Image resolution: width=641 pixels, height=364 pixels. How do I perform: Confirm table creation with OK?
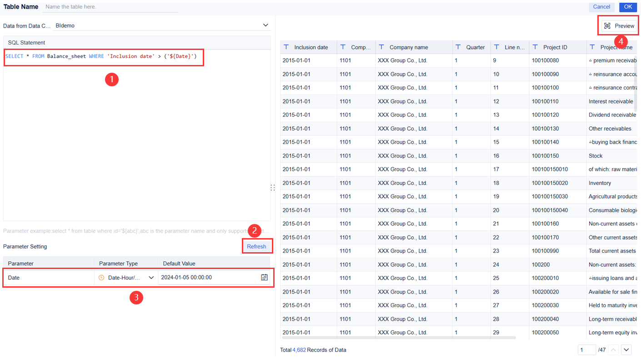pos(628,7)
